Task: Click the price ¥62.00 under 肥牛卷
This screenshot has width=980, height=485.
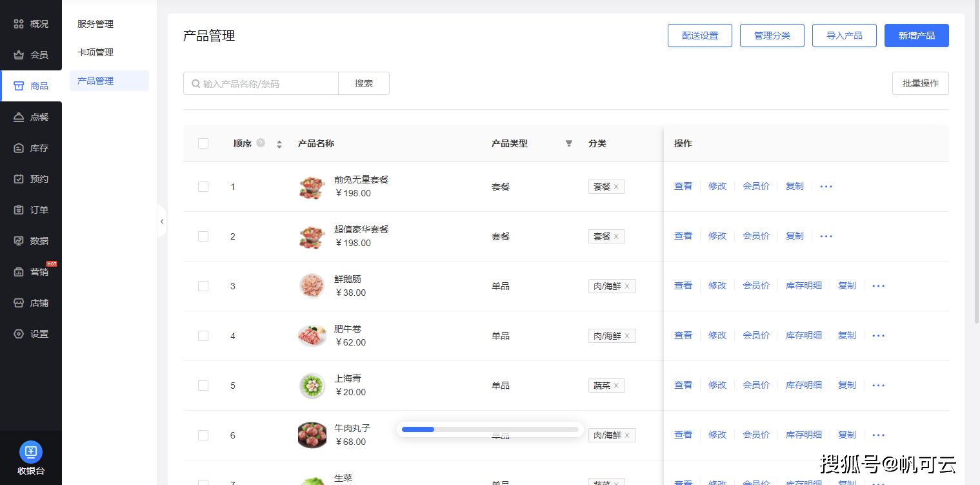Action: point(350,342)
